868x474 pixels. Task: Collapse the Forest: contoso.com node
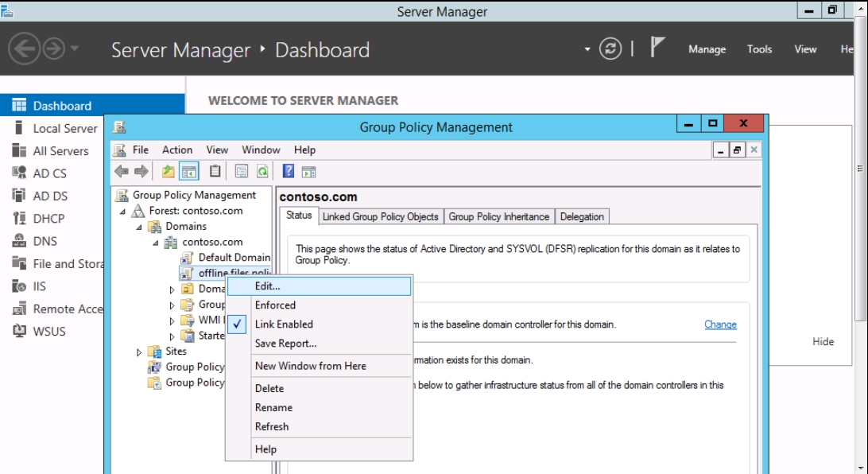tap(123, 212)
